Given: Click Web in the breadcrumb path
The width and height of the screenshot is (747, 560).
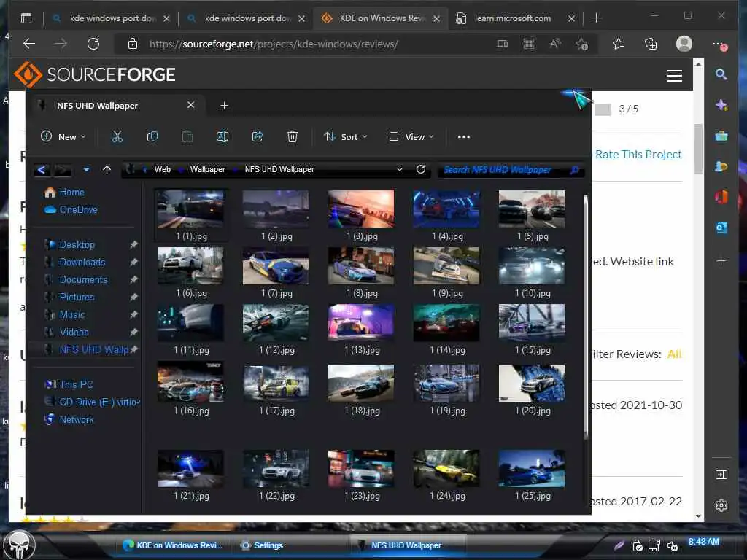Looking at the screenshot, I should point(163,169).
